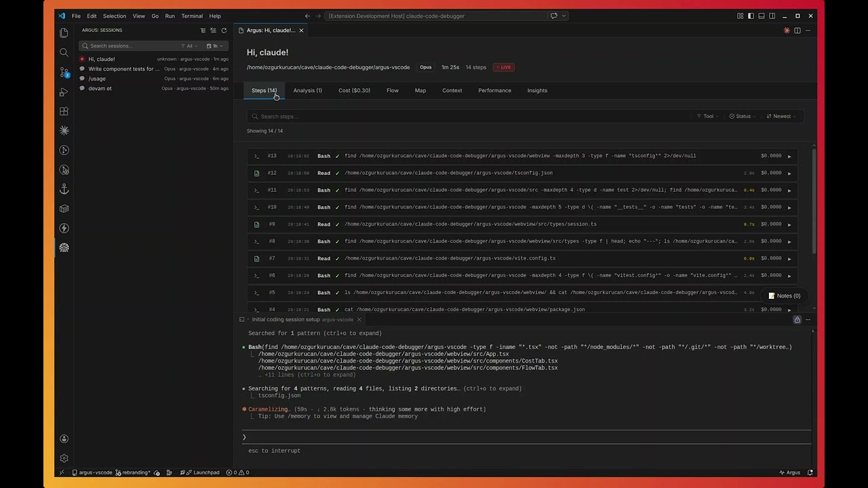Switch to the Analysis (1) tab
This screenshot has height=488, width=868.
pos(308,90)
